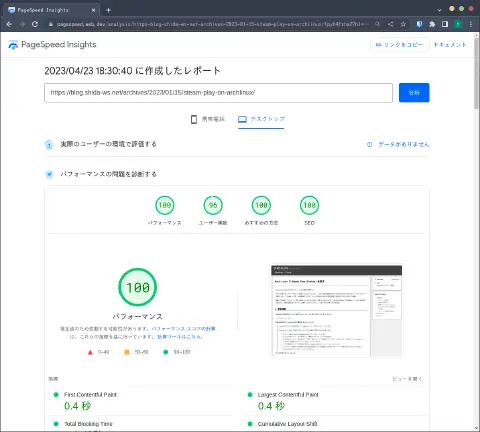Click the share icon in the address bar
480x432 pixels.
pos(390,24)
